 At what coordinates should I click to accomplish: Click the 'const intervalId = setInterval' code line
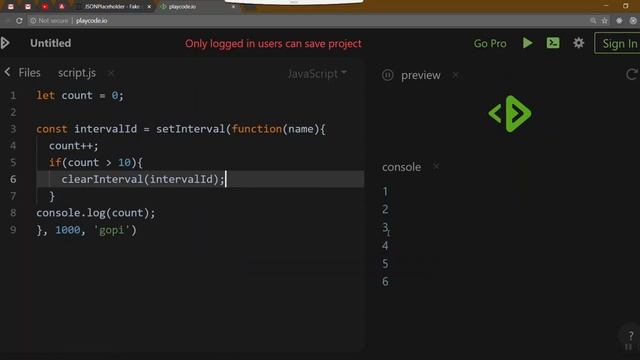pyautogui.click(x=181, y=129)
